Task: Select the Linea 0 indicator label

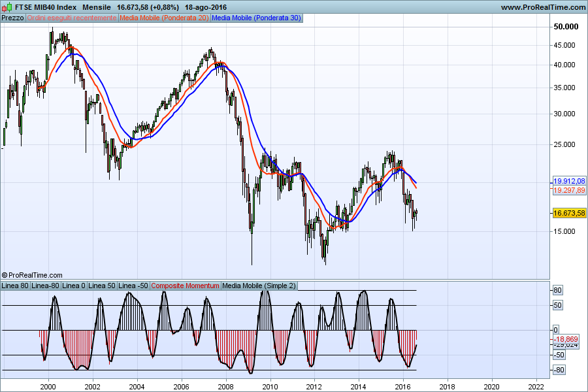Action: [x=73, y=286]
